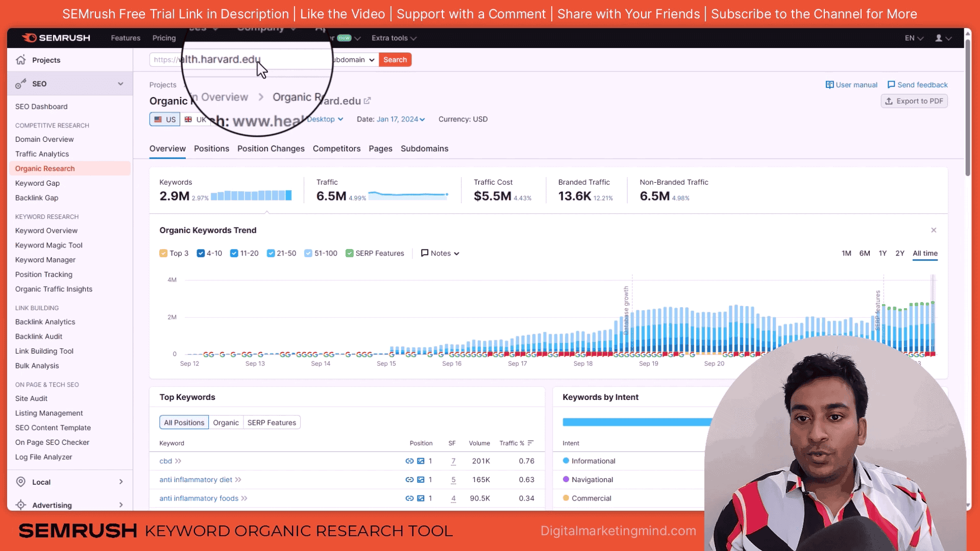Toggle the 51-100 positions checkbox

308,253
